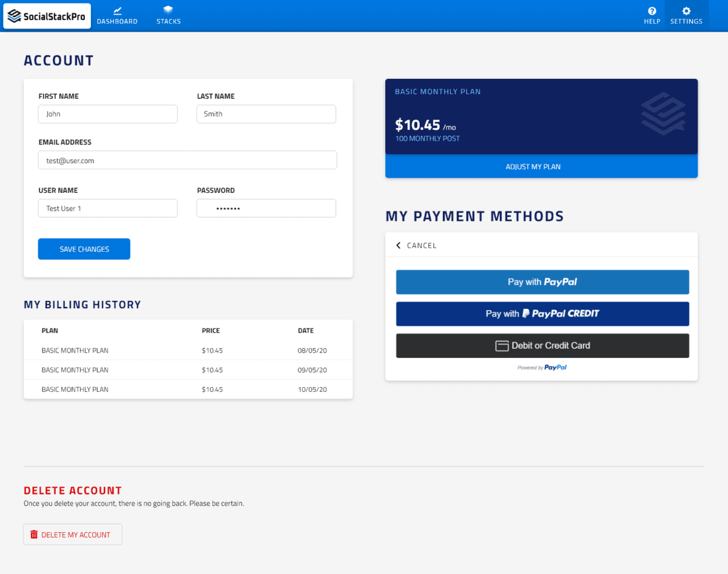Click the Powered by PayPal link
The height and width of the screenshot is (574, 728).
click(x=542, y=368)
